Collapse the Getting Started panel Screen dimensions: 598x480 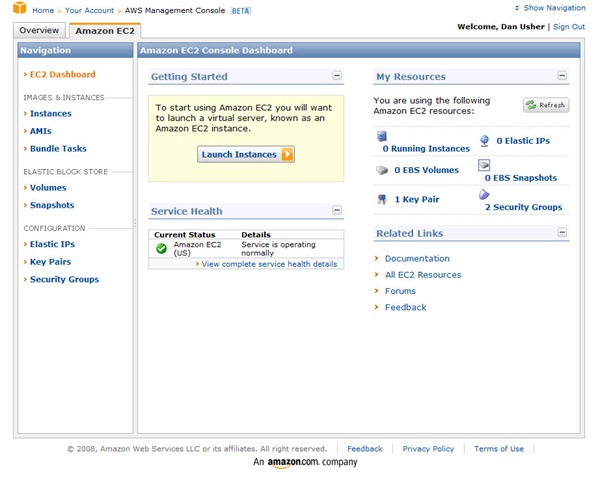(337, 75)
